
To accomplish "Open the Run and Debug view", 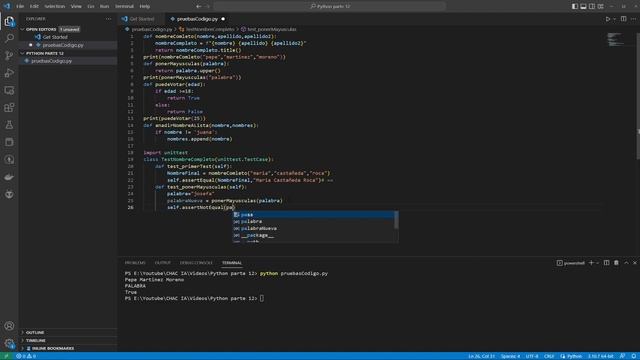I will coord(9,73).
